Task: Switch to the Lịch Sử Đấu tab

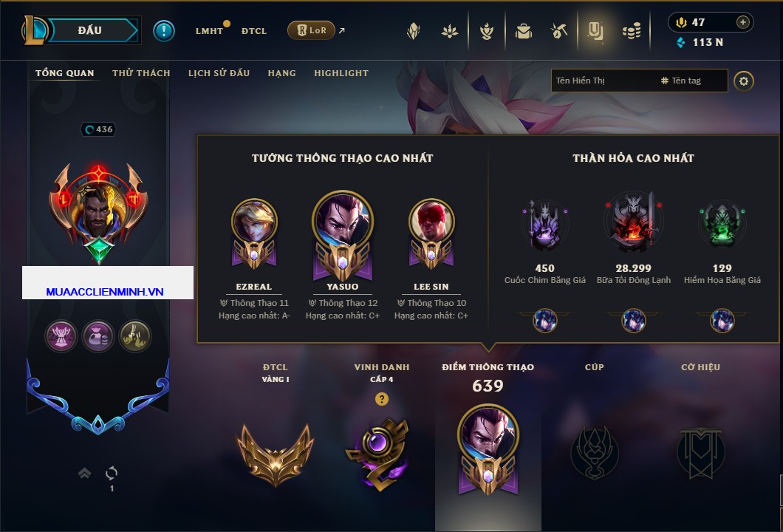Action: [219, 73]
